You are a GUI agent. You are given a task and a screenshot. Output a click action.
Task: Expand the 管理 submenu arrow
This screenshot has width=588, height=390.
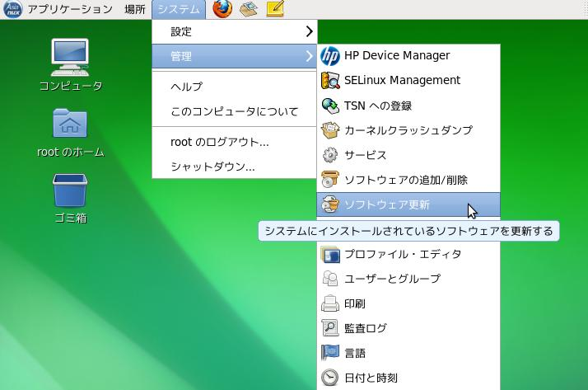(309, 56)
